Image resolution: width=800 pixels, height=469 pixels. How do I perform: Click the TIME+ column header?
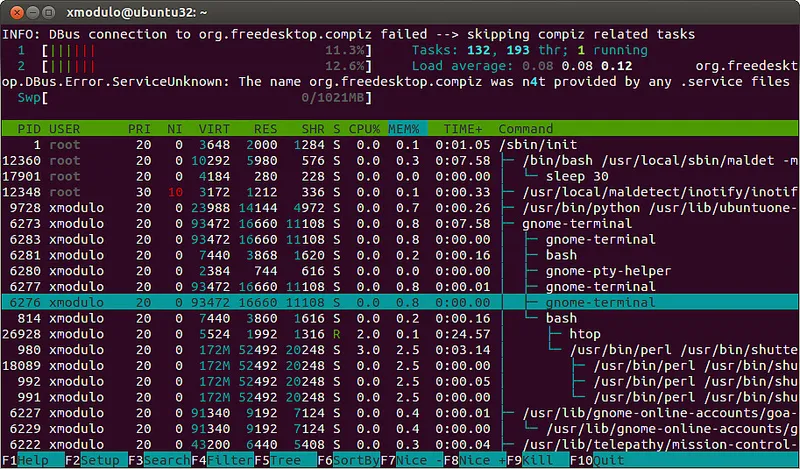click(x=462, y=129)
